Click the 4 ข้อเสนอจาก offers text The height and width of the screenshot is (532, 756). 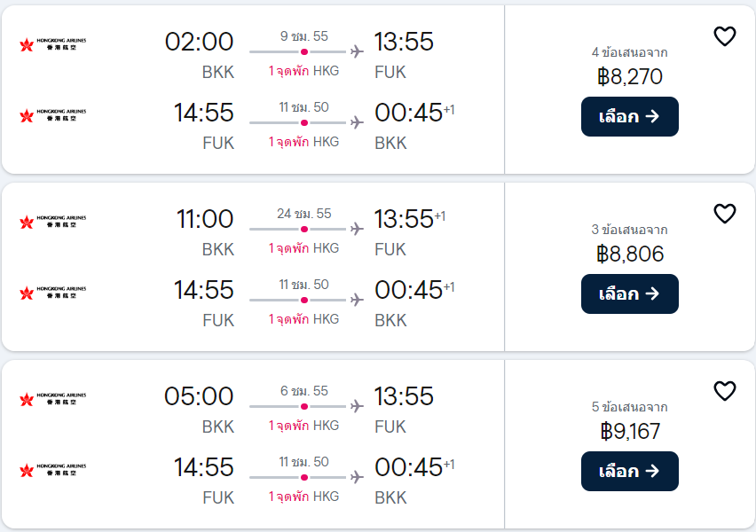pos(630,52)
